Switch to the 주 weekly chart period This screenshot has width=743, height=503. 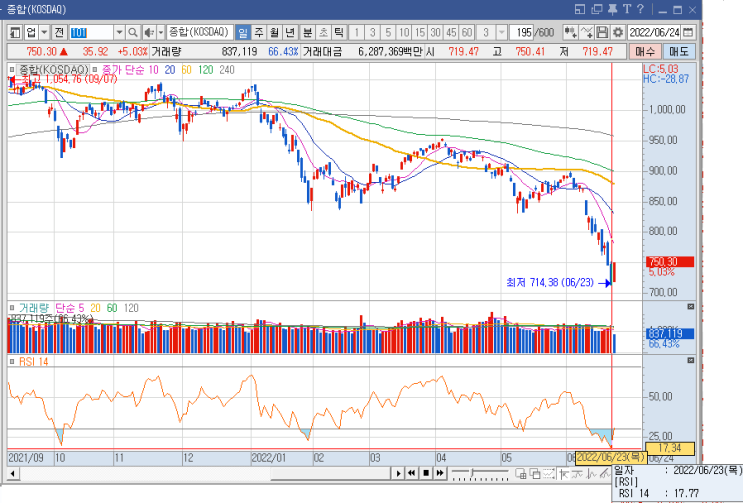259,32
